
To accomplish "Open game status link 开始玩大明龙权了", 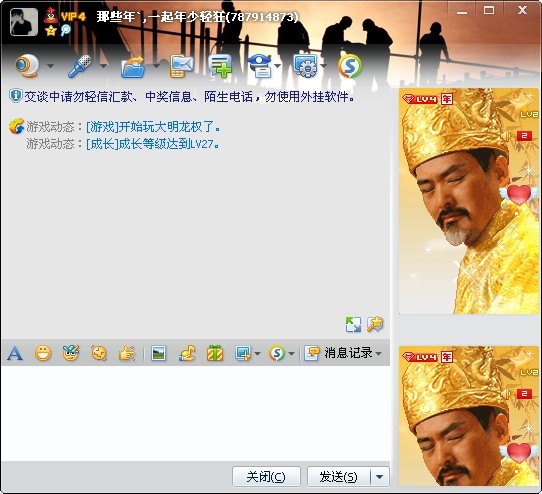I will point(153,127).
